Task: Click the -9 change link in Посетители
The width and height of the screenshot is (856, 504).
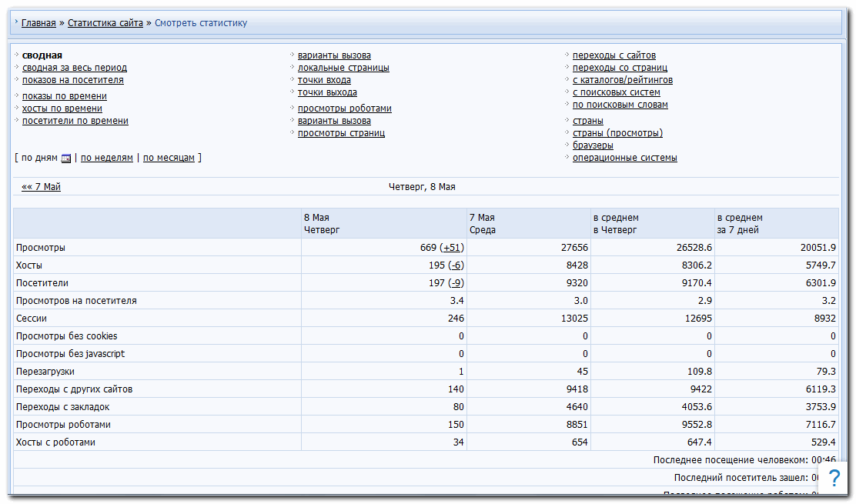Action: [456, 283]
